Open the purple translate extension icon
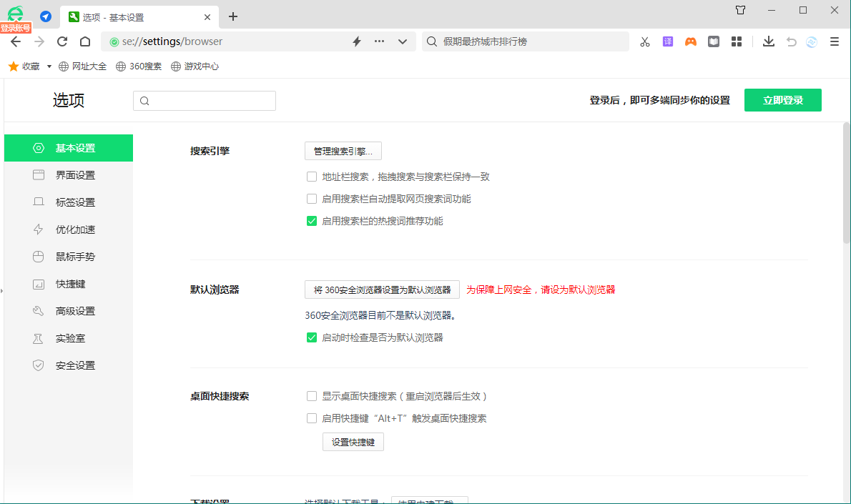 [667, 41]
